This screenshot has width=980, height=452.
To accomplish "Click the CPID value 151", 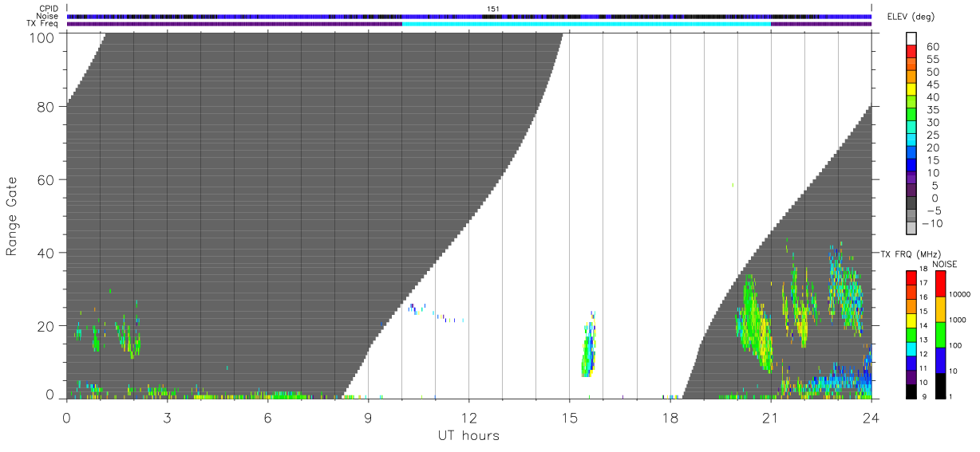I will (x=492, y=9).
